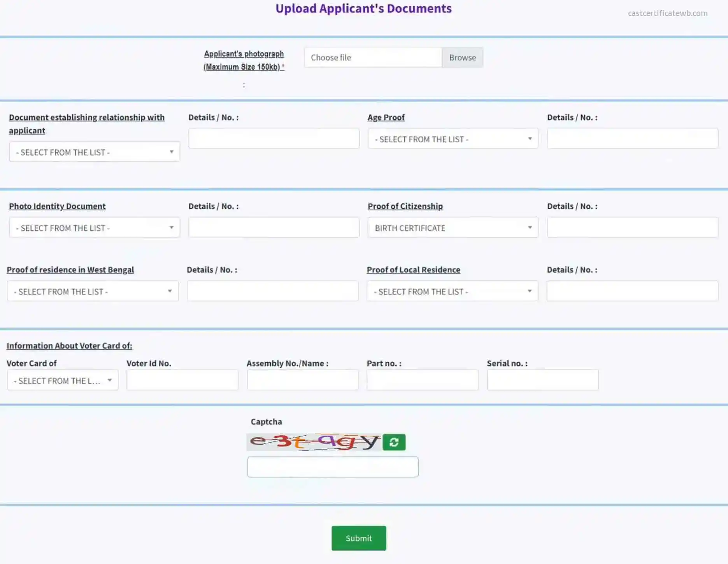The height and width of the screenshot is (564, 728).
Task: Click the Serial no. input field
Action: point(542,380)
